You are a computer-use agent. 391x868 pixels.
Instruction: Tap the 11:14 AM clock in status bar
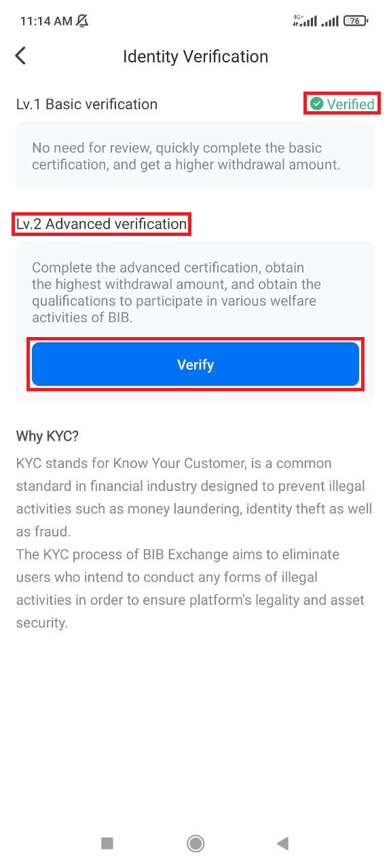coord(46,21)
